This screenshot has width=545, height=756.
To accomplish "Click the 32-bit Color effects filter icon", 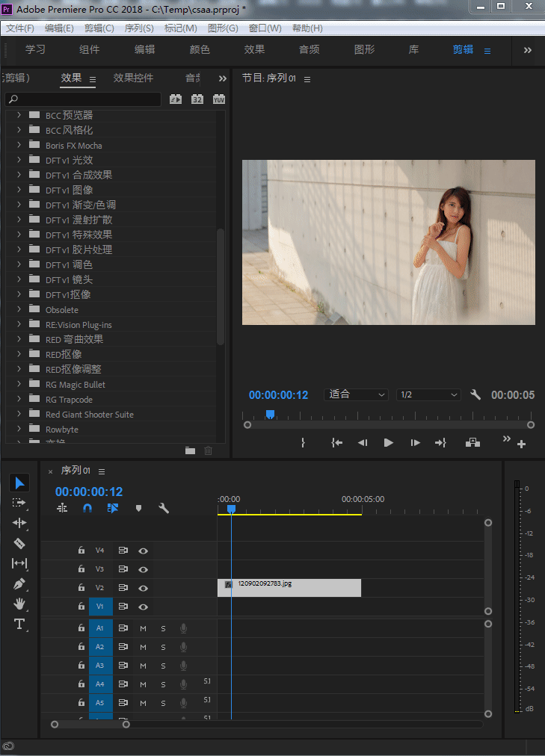I will 197,99.
